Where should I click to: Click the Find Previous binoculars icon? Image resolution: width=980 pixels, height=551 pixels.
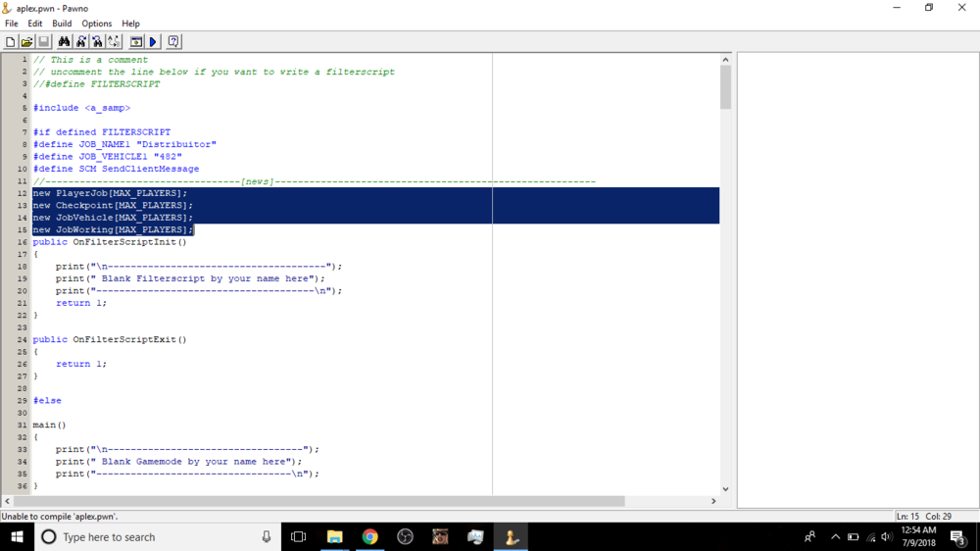[x=97, y=42]
